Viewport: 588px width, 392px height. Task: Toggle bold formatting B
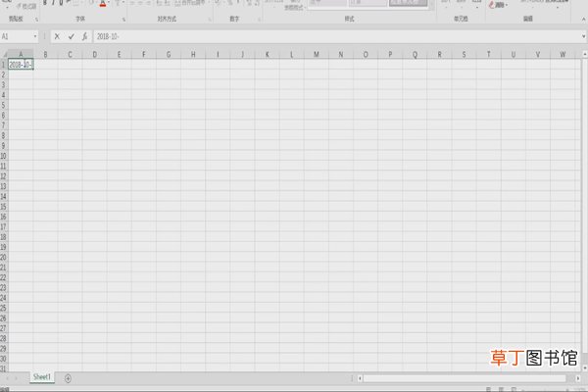(x=45, y=3)
